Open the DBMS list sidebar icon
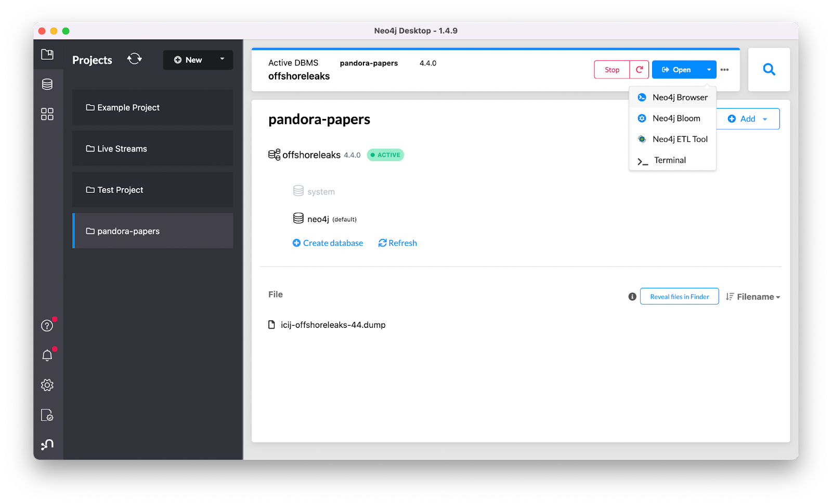Image resolution: width=832 pixels, height=504 pixels. click(47, 84)
